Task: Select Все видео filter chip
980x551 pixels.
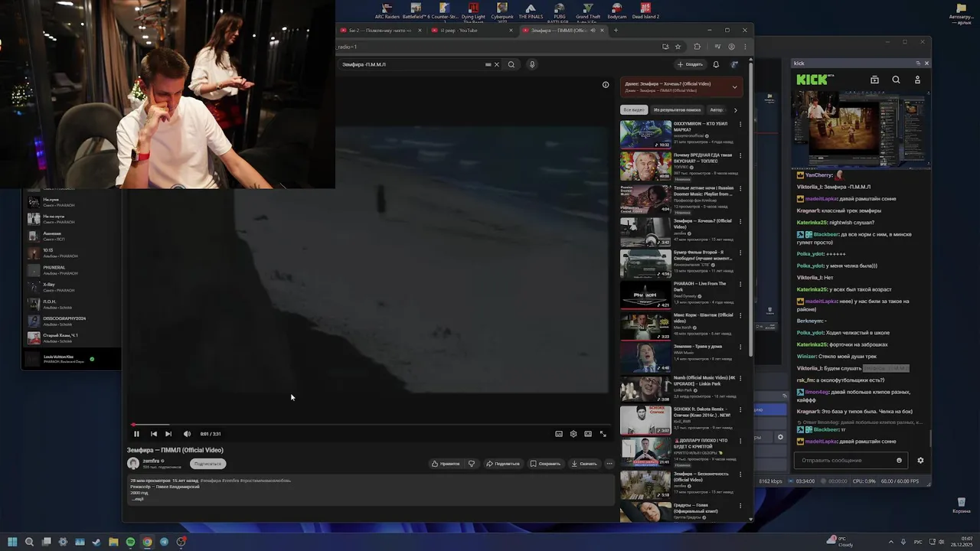Action: coord(635,110)
